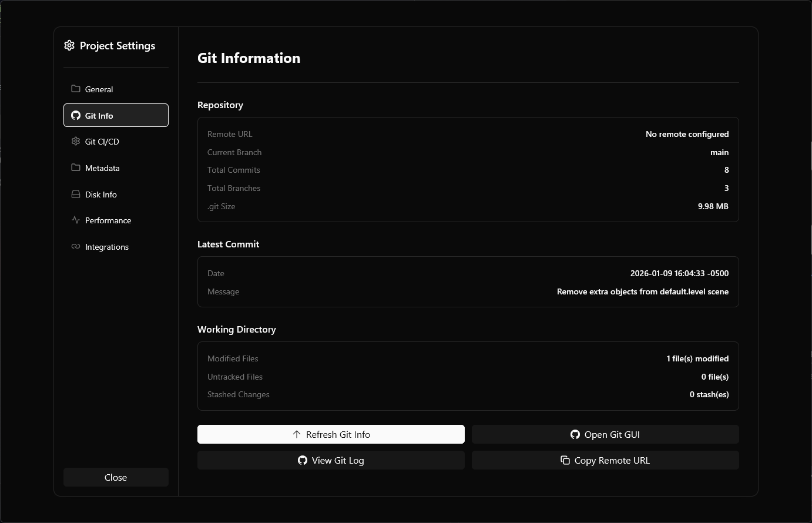Click the gear icon next to Git CI/CD

(x=76, y=141)
